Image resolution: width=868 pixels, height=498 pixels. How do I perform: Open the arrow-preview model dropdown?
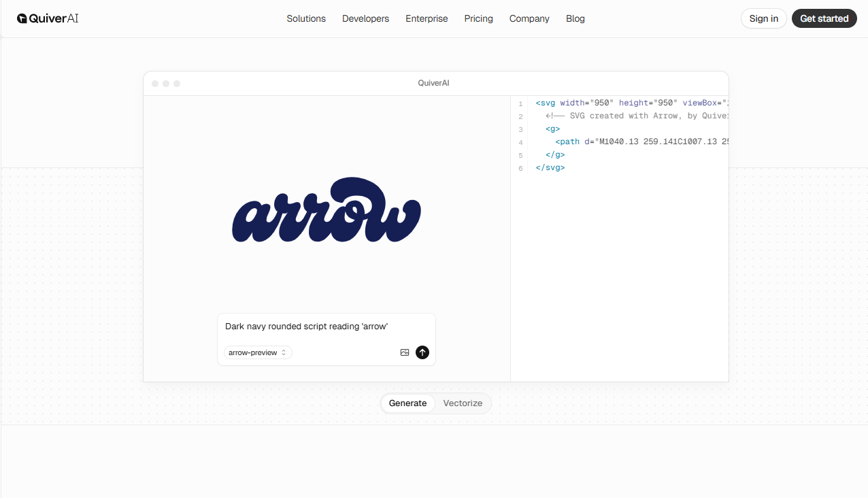[x=253, y=352]
